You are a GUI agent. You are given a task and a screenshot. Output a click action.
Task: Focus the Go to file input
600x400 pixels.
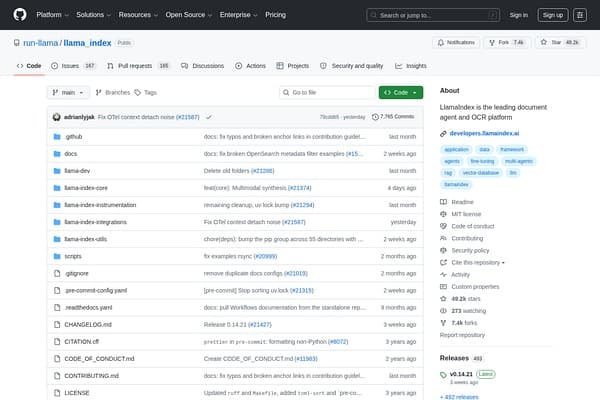point(327,93)
